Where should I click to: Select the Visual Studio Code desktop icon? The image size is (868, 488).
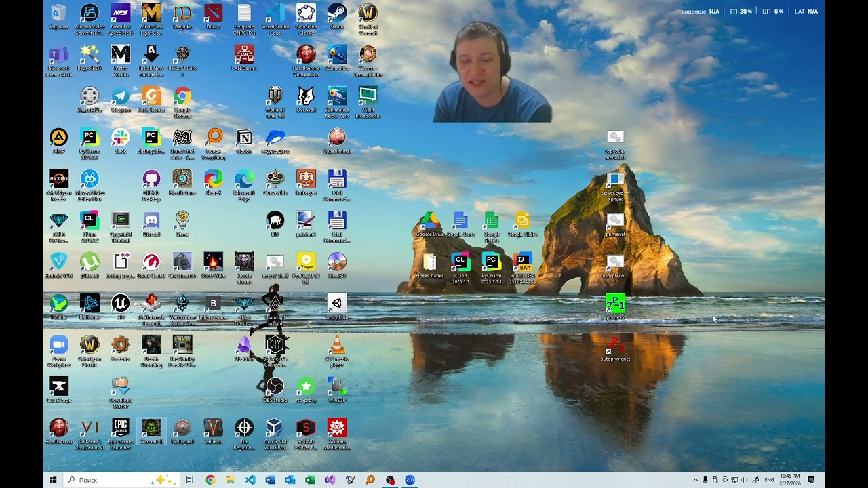tap(275, 20)
